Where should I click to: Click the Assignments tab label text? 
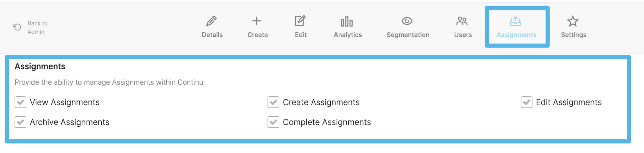tap(516, 35)
